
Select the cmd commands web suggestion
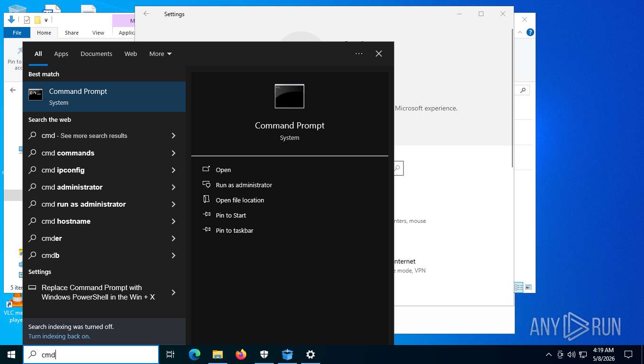(104, 153)
